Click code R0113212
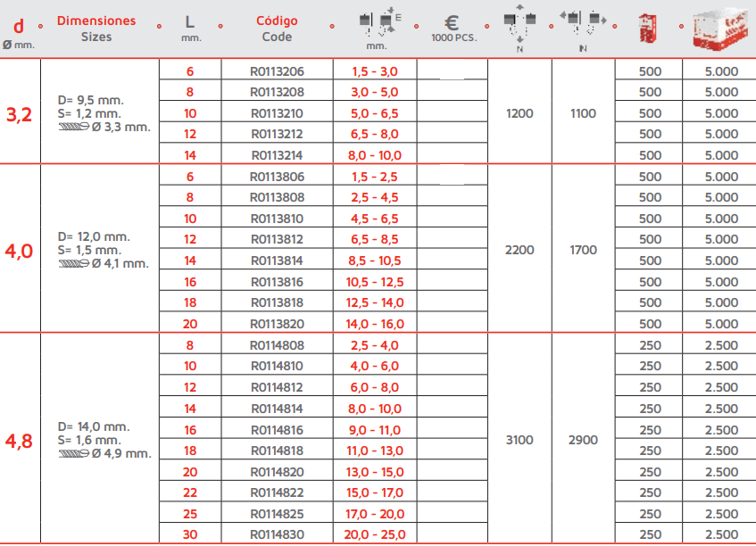 (x=277, y=134)
